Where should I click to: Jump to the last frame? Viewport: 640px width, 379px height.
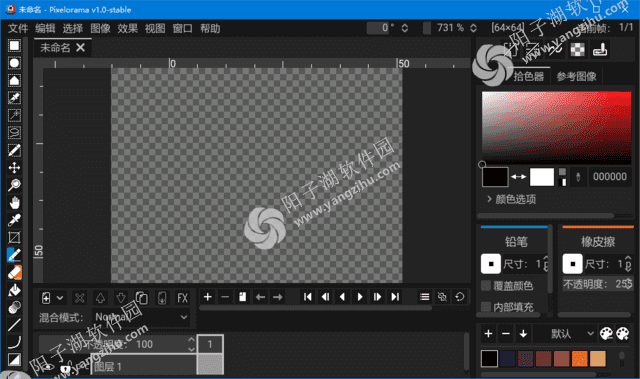395,297
